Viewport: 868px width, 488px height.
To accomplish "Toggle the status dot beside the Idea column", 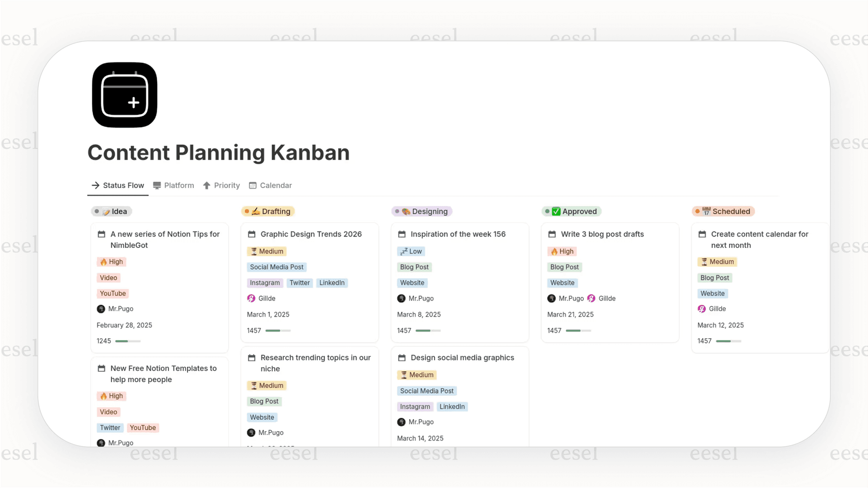I will 97,211.
